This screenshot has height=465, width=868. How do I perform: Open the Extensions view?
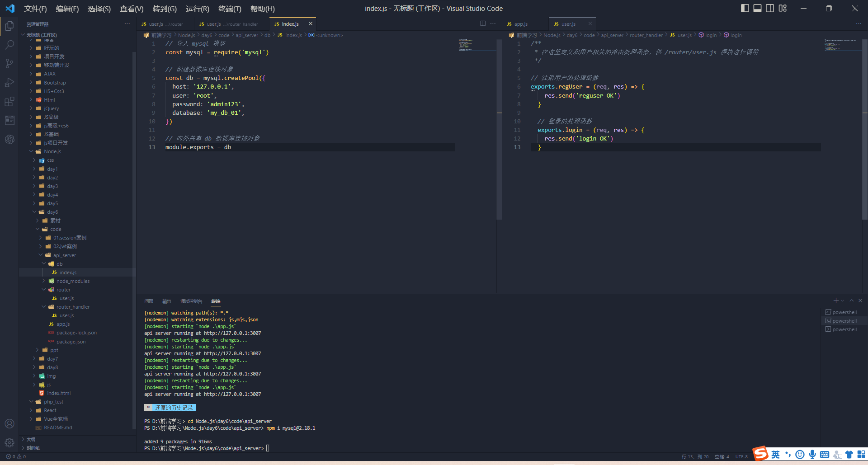point(9,102)
